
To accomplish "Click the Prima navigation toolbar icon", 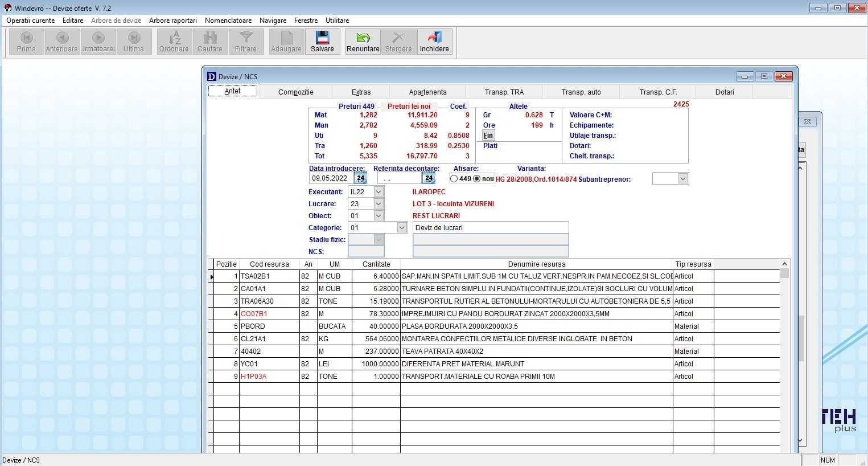I will tap(26, 42).
